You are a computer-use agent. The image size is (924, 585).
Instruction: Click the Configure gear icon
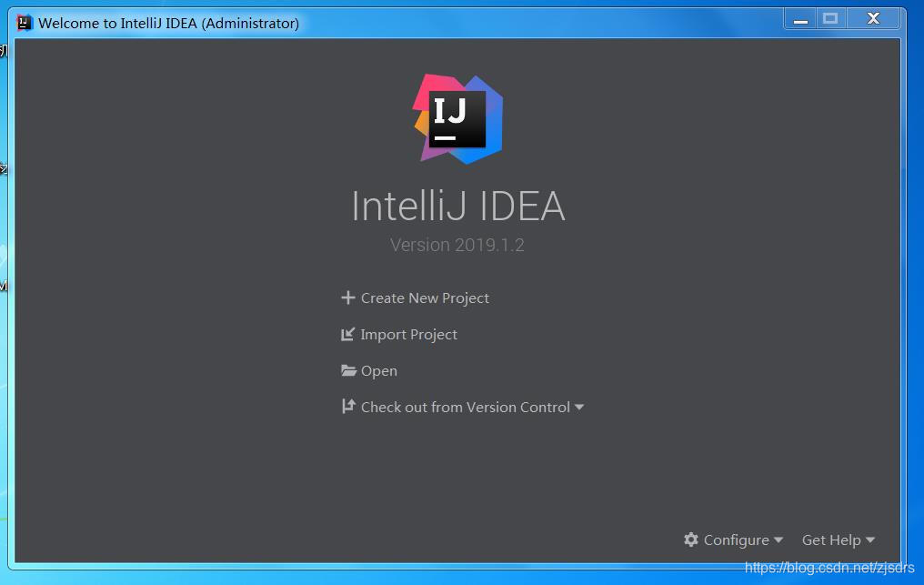[x=691, y=540]
